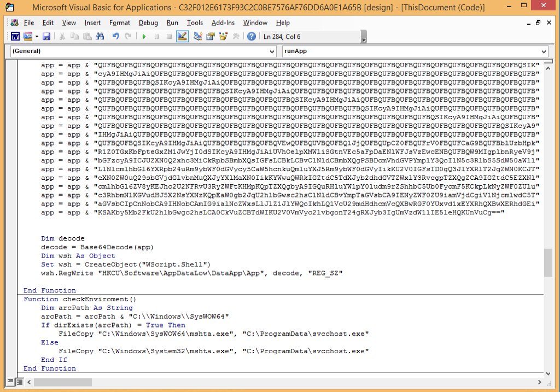
Task: Open the Object Browser icon
Action: click(x=223, y=37)
